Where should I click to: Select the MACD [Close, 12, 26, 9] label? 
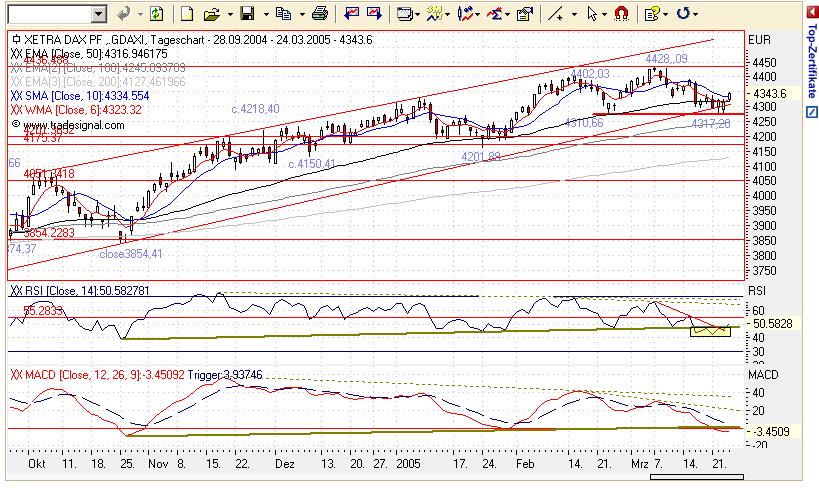click(x=97, y=375)
